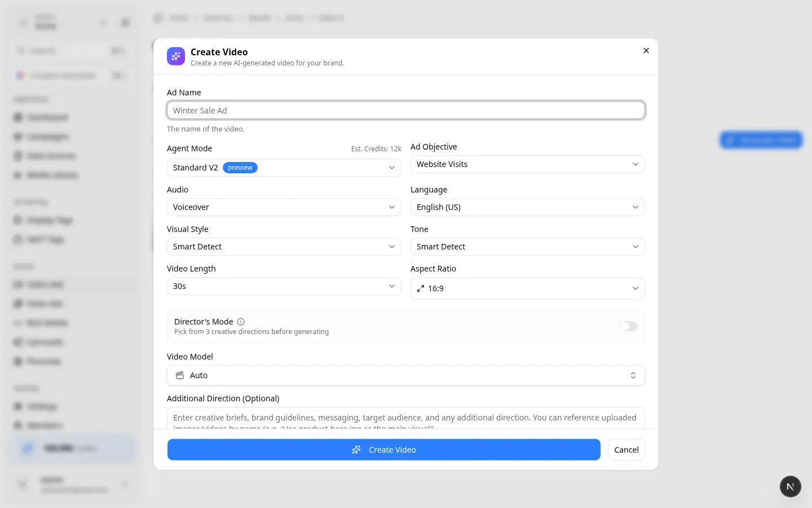Open the Visual Style Smart Detect dropdown

pos(284,247)
